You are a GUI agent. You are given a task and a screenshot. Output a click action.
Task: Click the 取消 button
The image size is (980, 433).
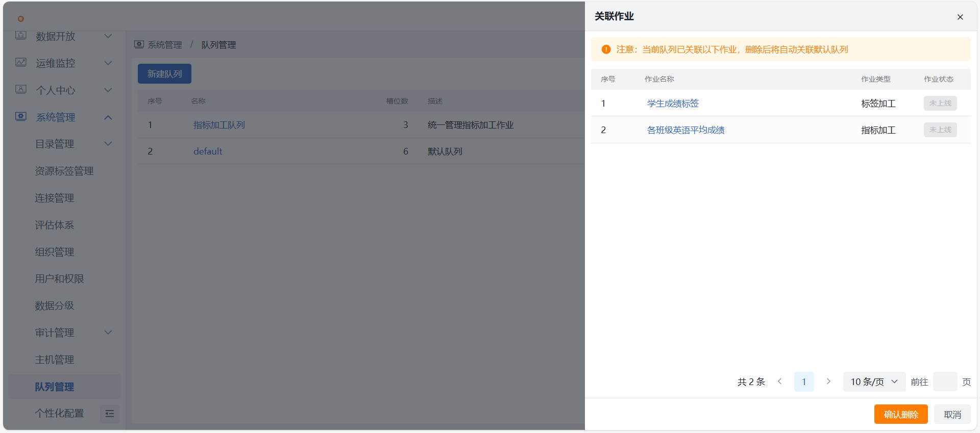click(x=952, y=414)
